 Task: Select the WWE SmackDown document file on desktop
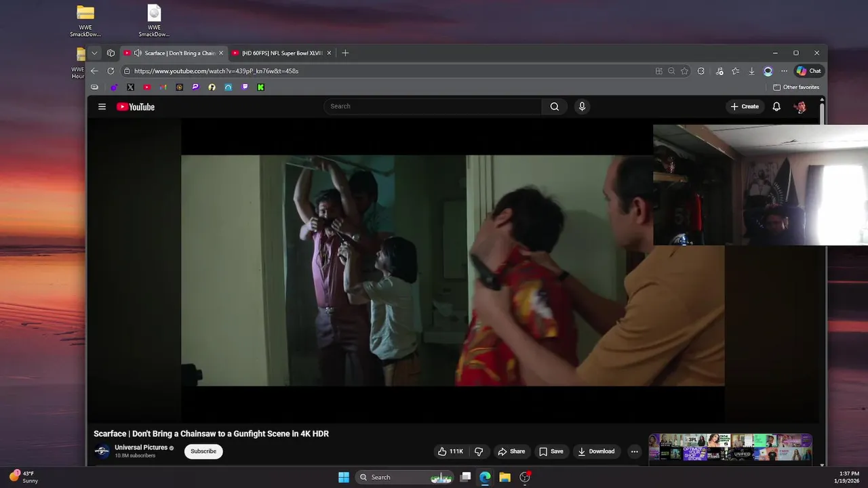[154, 21]
